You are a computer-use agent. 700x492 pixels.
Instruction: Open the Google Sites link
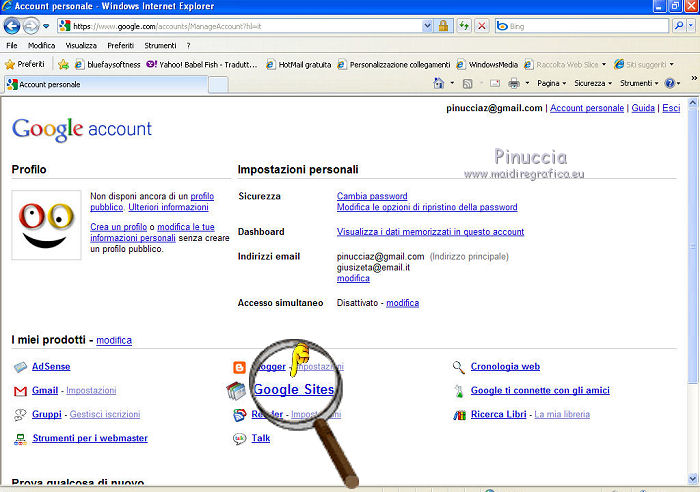(294, 389)
